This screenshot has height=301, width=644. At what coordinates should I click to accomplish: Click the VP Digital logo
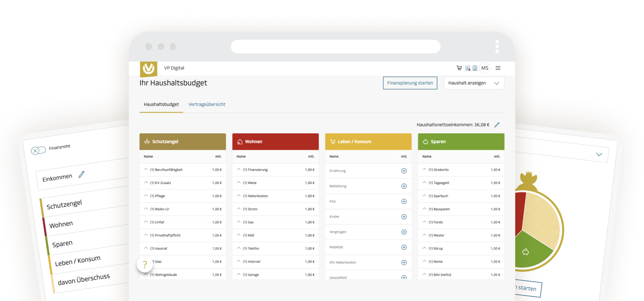(149, 69)
